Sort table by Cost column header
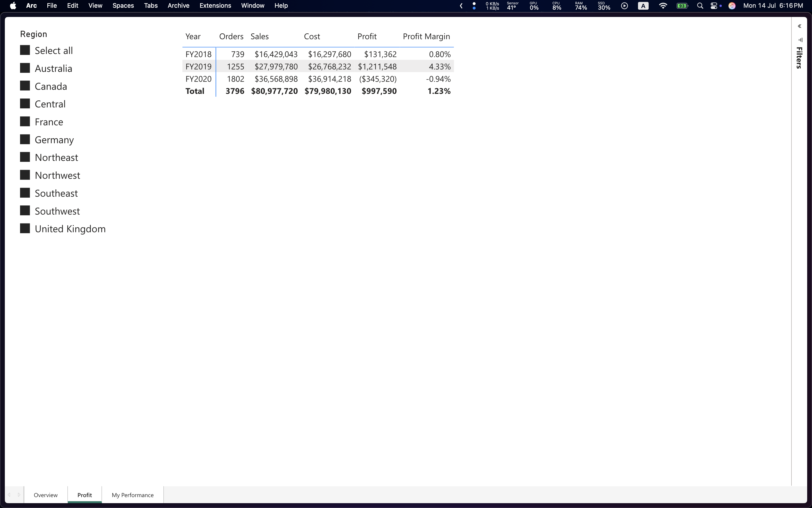The image size is (812, 508). tap(312, 36)
